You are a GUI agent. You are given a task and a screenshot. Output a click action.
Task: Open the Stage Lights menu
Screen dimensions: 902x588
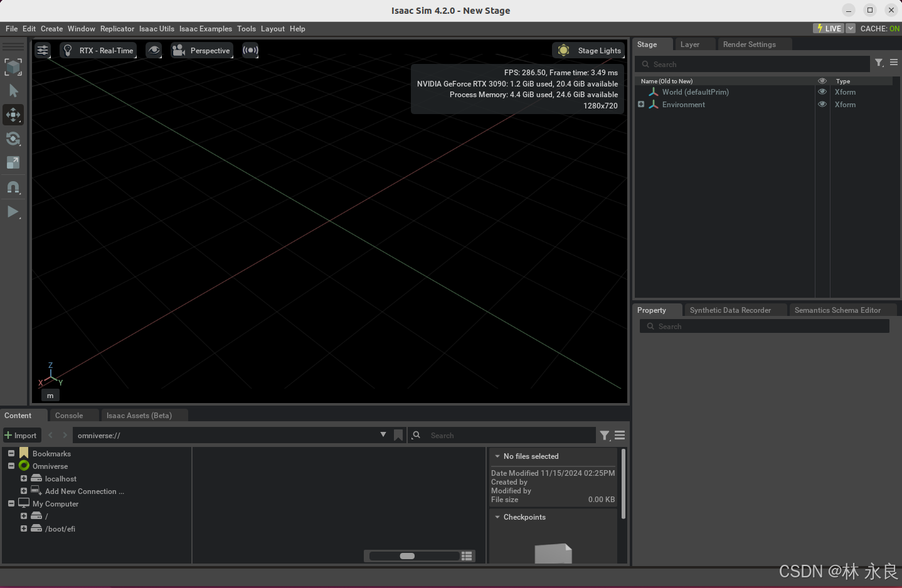588,50
